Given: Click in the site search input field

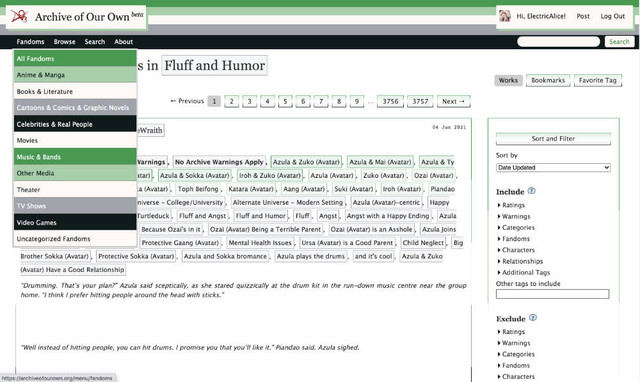Looking at the screenshot, I should tap(558, 42).
